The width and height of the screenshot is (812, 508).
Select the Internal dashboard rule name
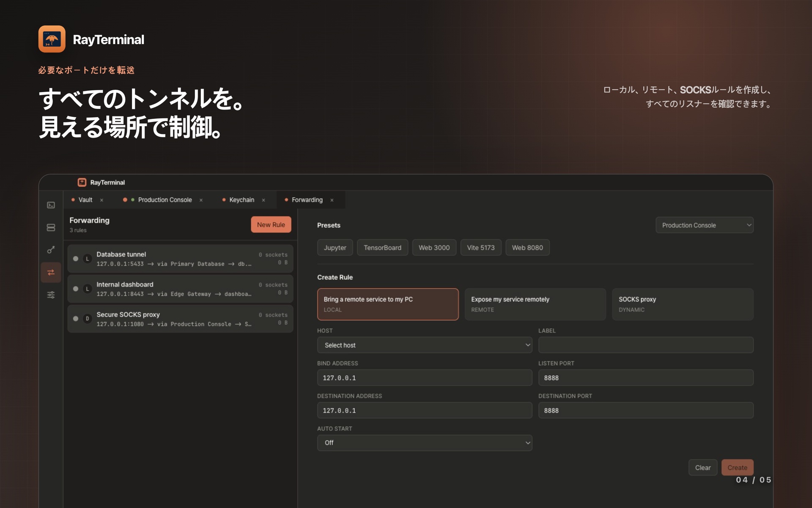[x=125, y=284]
